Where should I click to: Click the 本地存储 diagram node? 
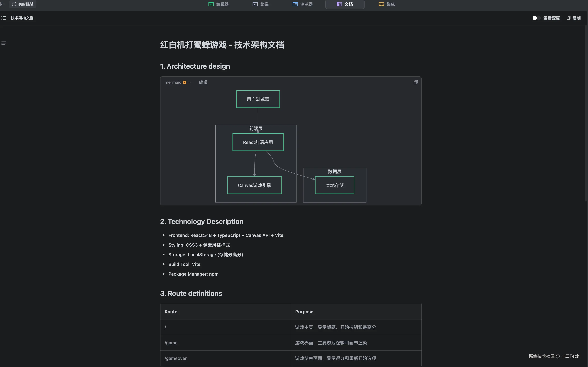click(334, 185)
